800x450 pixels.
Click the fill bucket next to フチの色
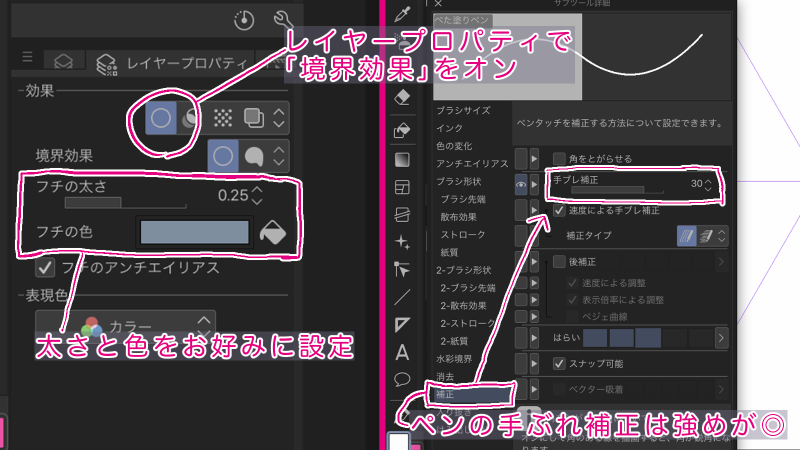click(273, 233)
